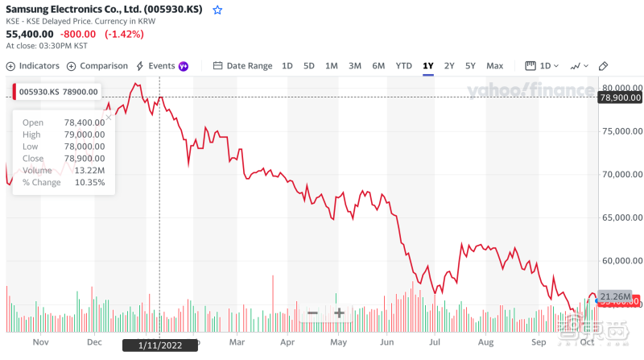Switch to the 5D range
644x360 pixels.
click(x=309, y=66)
